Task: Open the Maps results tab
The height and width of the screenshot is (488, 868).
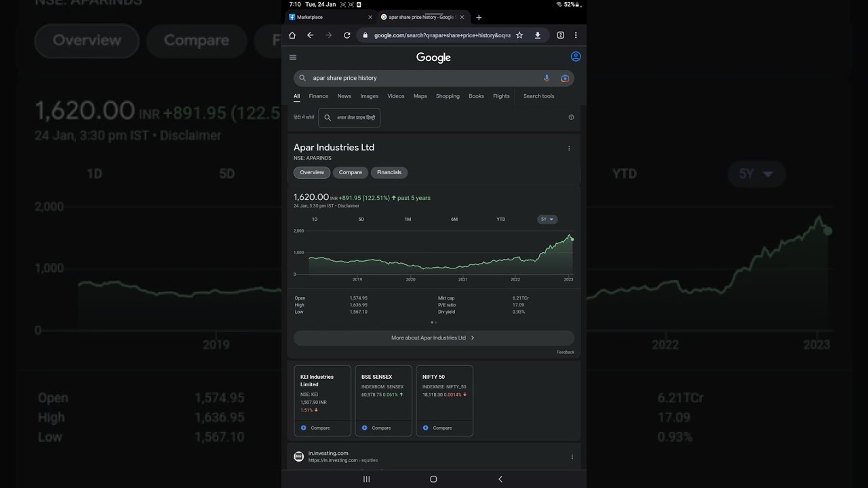Action: (420, 96)
